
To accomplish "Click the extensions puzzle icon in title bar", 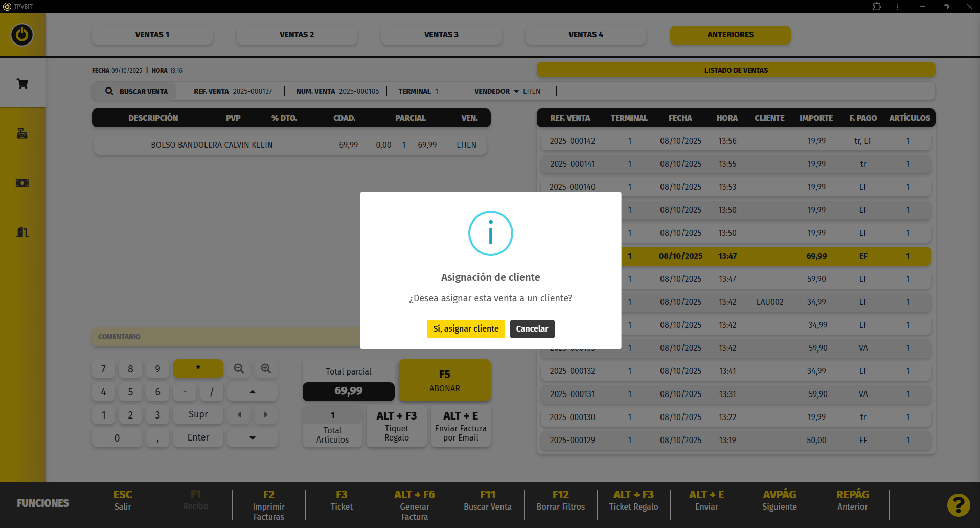I will click(877, 7).
